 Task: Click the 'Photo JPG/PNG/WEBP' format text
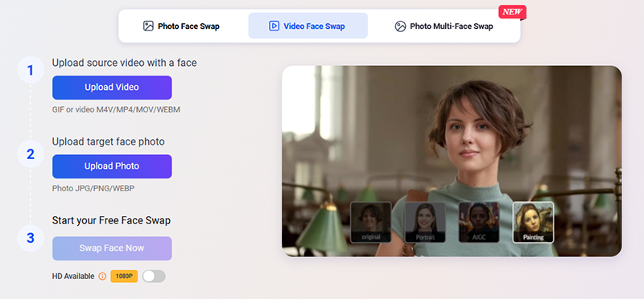pos(93,188)
